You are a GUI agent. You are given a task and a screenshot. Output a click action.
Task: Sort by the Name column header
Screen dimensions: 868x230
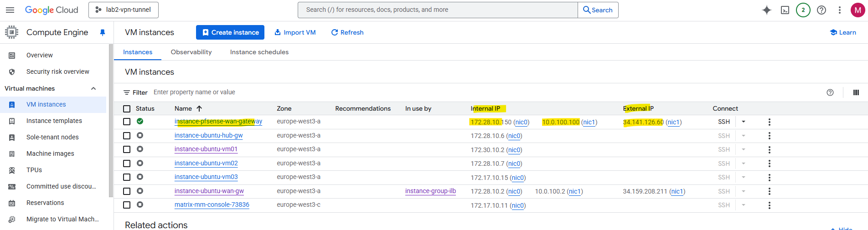(x=183, y=108)
